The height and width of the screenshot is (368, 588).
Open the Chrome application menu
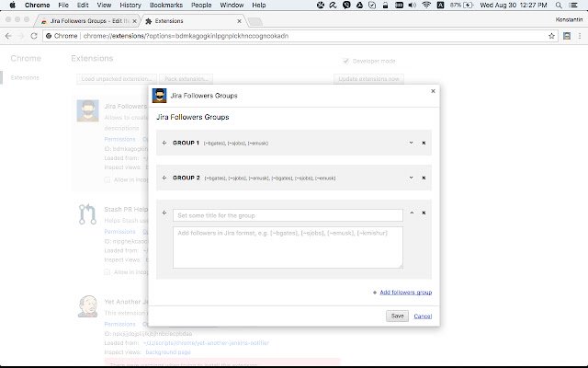(x=37, y=5)
